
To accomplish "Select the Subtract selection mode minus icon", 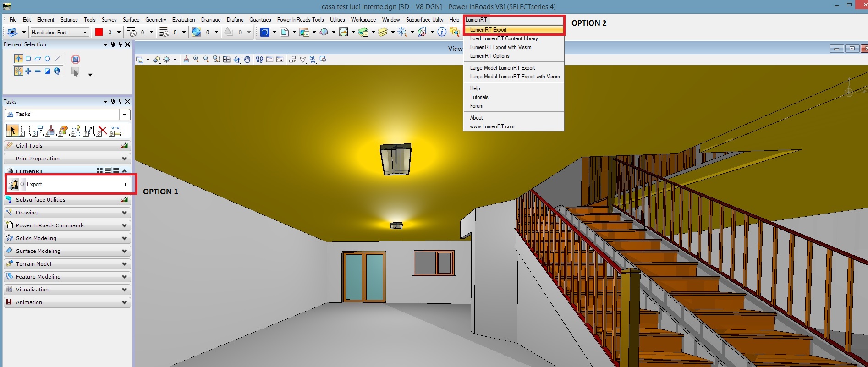I will click(x=38, y=71).
